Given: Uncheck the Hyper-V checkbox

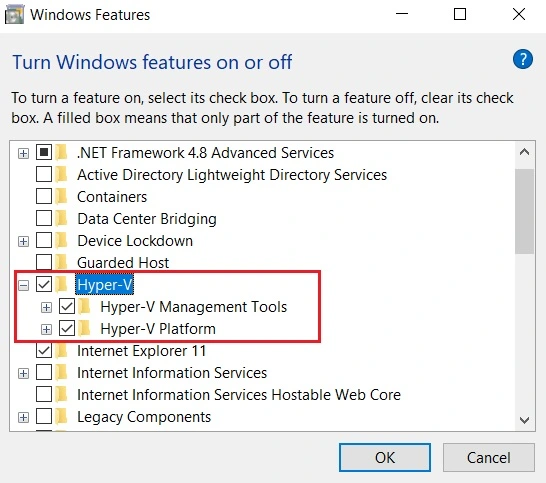Looking at the screenshot, I should pos(44,285).
